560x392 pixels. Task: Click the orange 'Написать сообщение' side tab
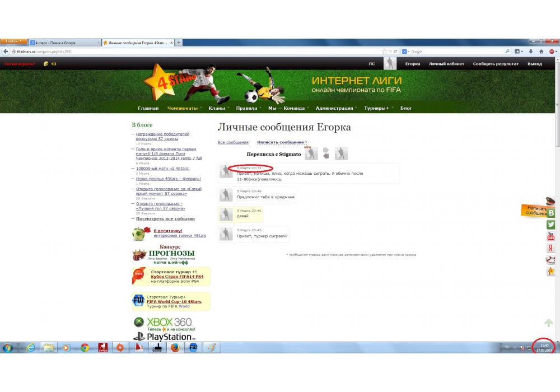[x=534, y=211]
